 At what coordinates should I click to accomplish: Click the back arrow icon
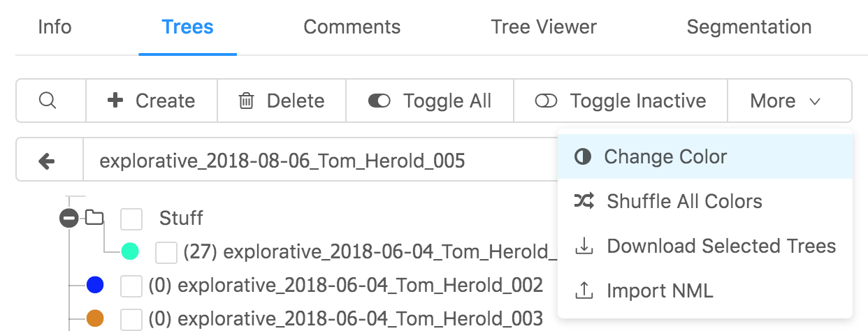[48, 162]
